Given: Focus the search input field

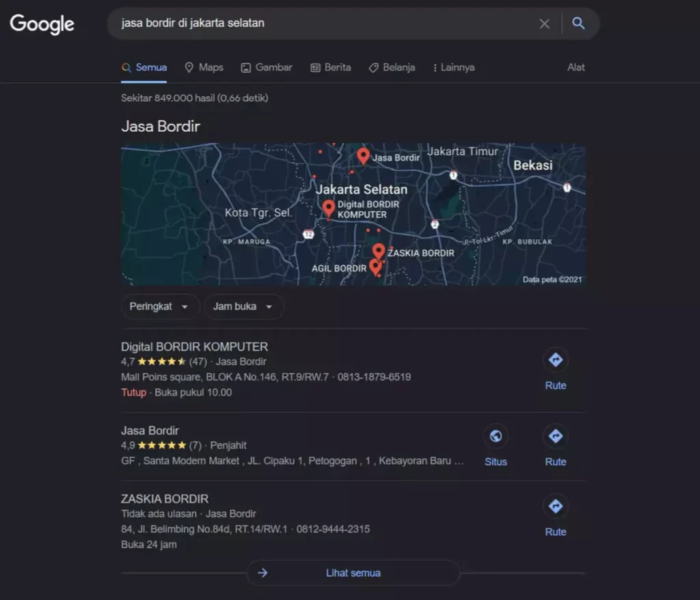Looking at the screenshot, I should click(x=326, y=23).
